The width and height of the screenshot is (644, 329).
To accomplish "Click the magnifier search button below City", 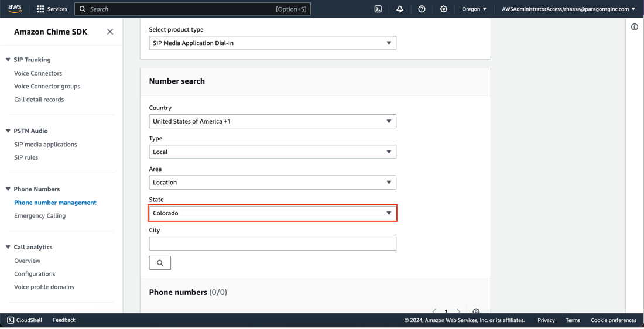I will click(x=160, y=263).
